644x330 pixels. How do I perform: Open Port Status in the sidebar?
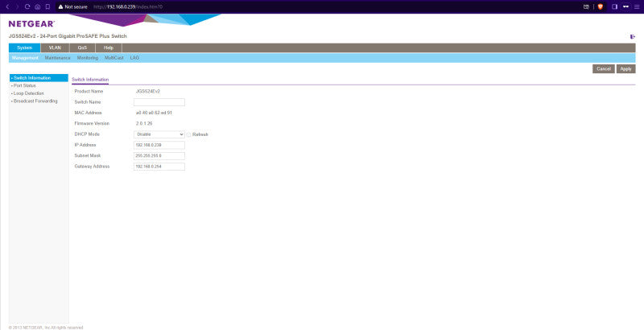pos(24,86)
